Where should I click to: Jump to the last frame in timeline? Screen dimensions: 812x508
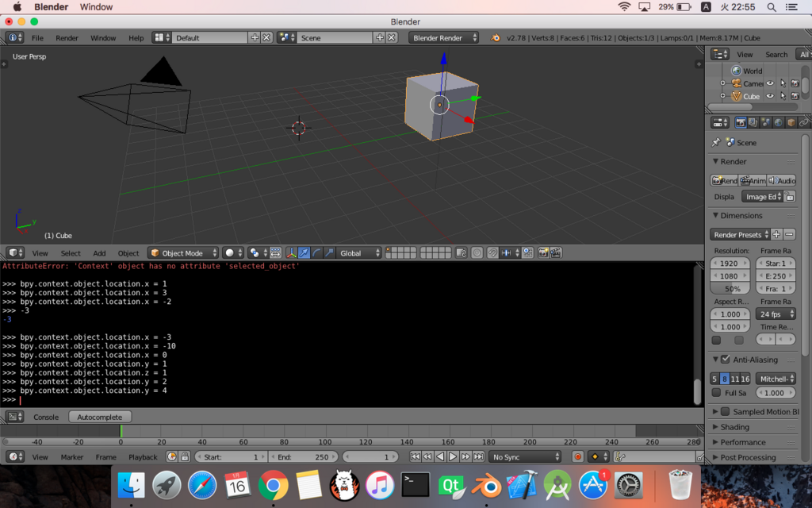click(x=478, y=456)
